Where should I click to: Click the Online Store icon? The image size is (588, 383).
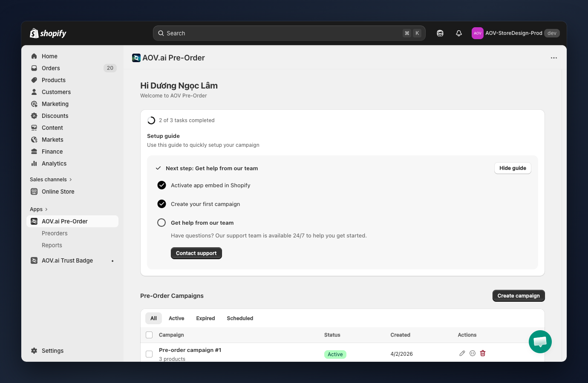(34, 191)
